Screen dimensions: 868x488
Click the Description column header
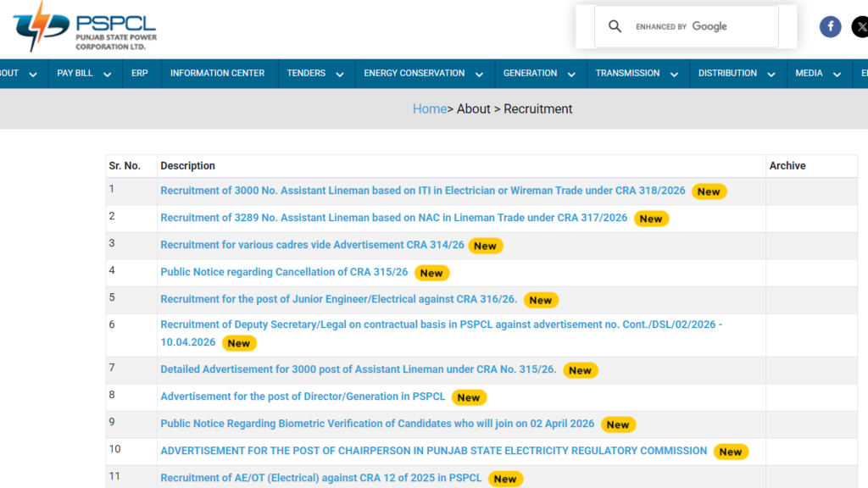pyautogui.click(x=187, y=165)
